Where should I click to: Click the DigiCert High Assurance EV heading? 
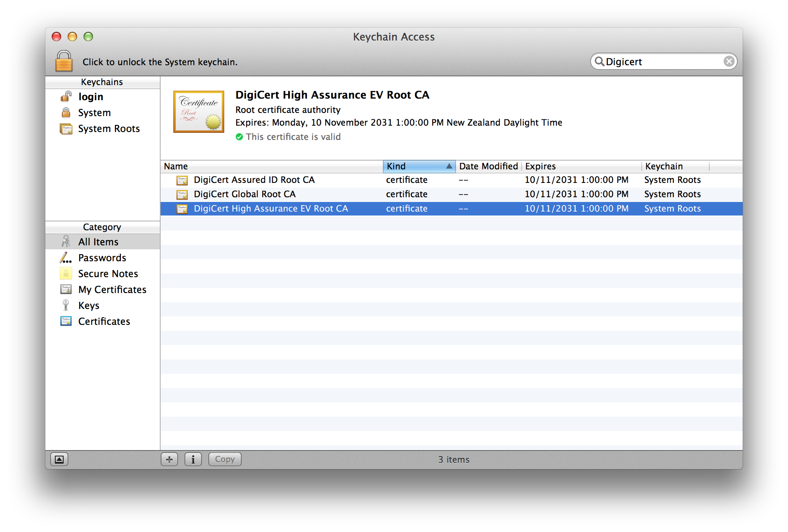(332, 95)
